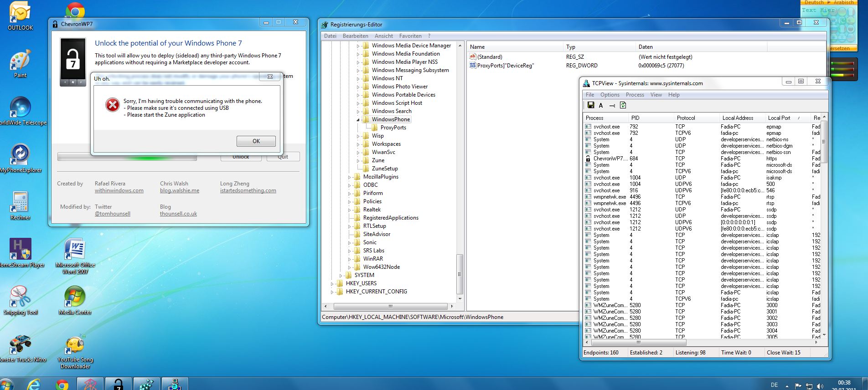This screenshot has width=868, height=390.
Task: Open Datei menu in Registry Editor
Action: 330,36
